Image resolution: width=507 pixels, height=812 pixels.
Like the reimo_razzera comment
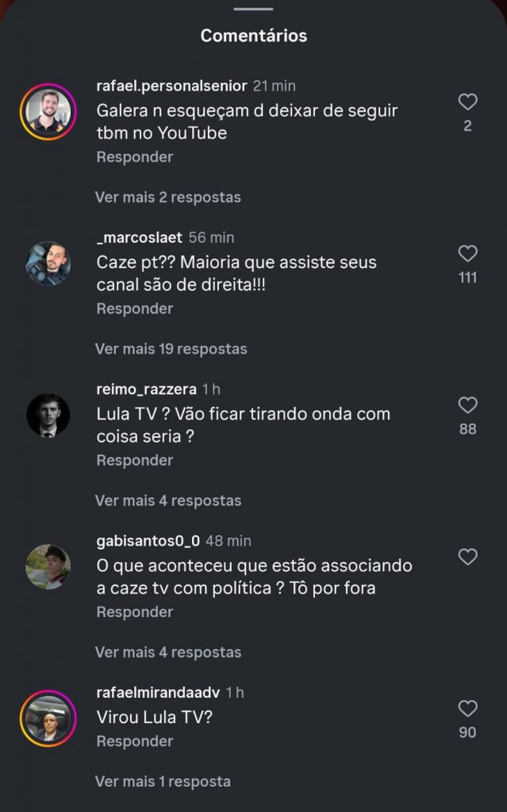click(467, 405)
